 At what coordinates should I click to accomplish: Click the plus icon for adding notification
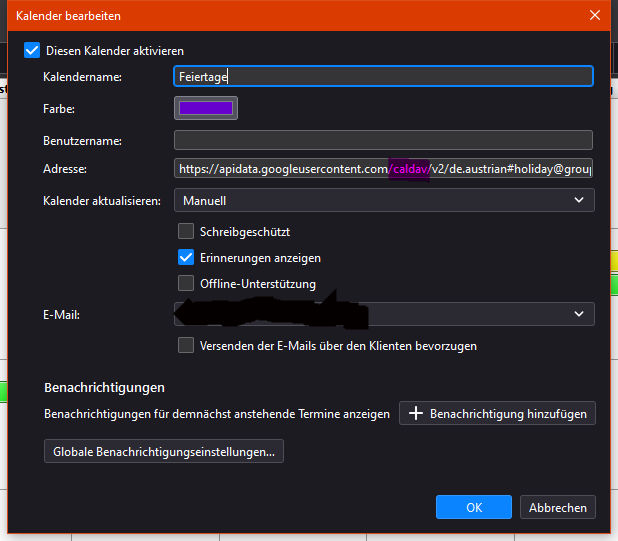click(416, 414)
